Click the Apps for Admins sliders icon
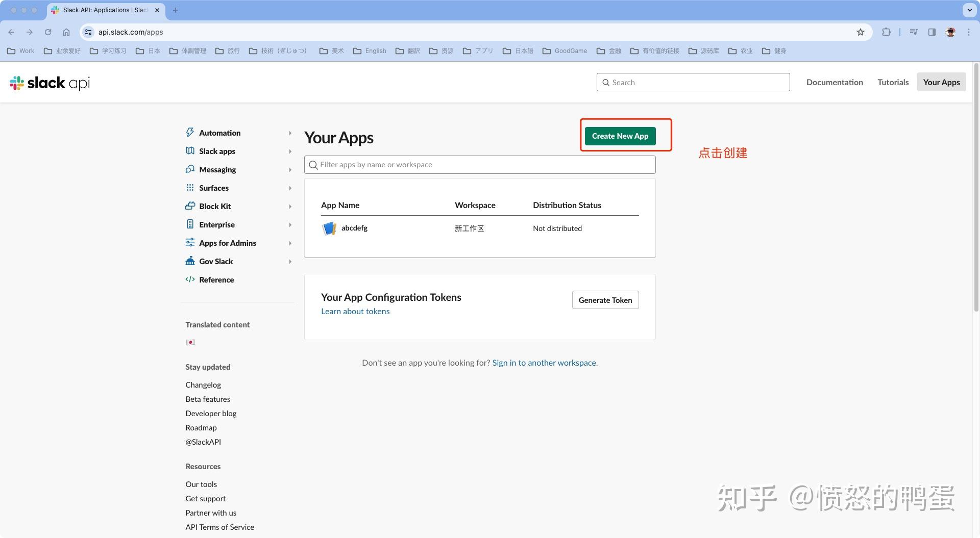The width and height of the screenshot is (980, 538). pos(190,243)
